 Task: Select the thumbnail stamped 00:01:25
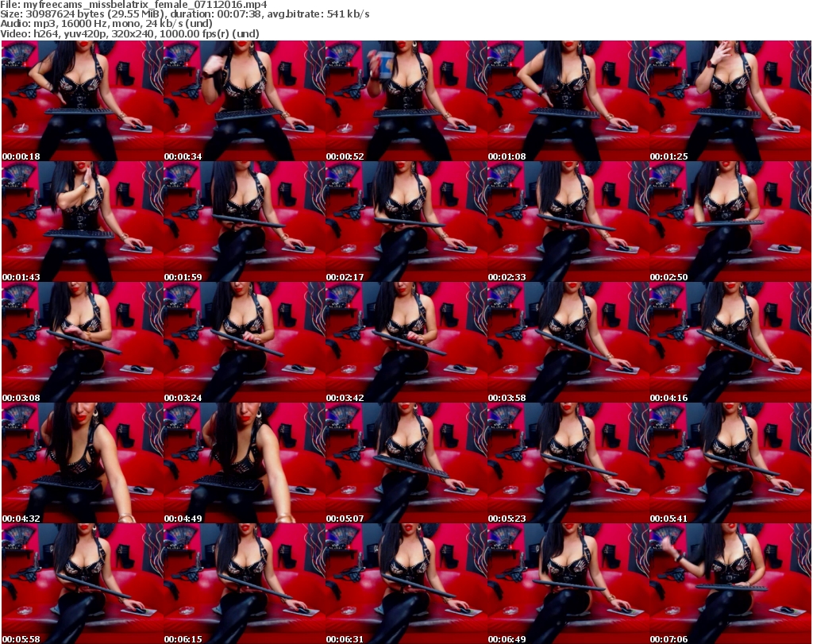(730, 101)
